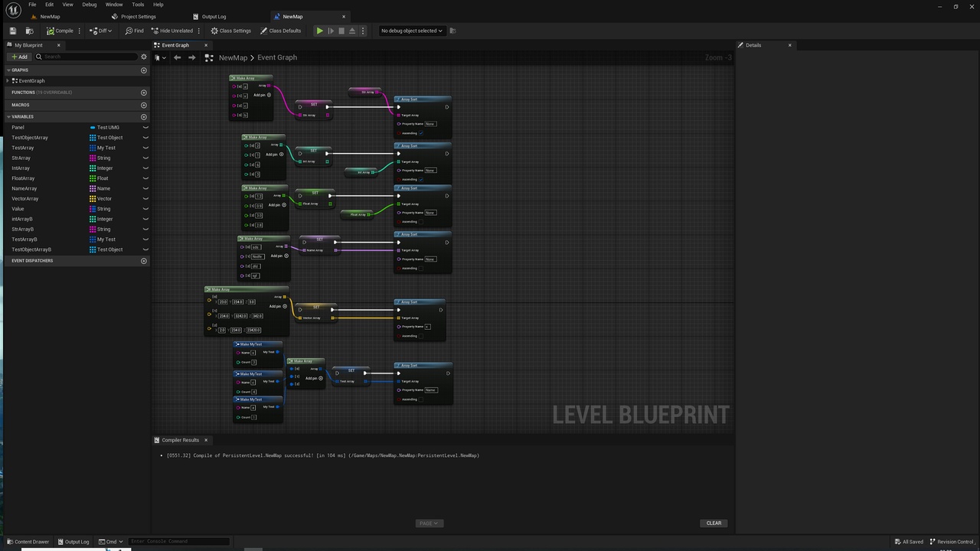Click the Find button in toolbar
Viewport: 980px width, 551px height.
(x=134, y=31)
